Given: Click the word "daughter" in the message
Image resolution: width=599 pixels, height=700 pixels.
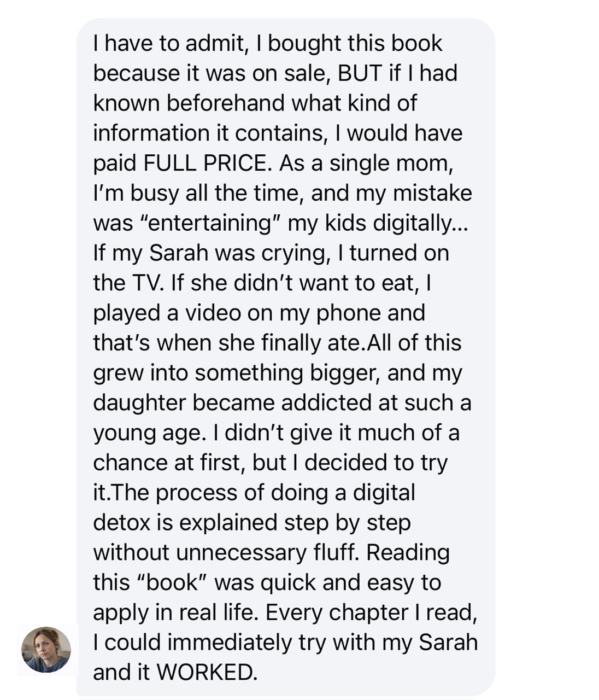Looking at the screenshot, I should pyautogui.click(x=139, y=402).
